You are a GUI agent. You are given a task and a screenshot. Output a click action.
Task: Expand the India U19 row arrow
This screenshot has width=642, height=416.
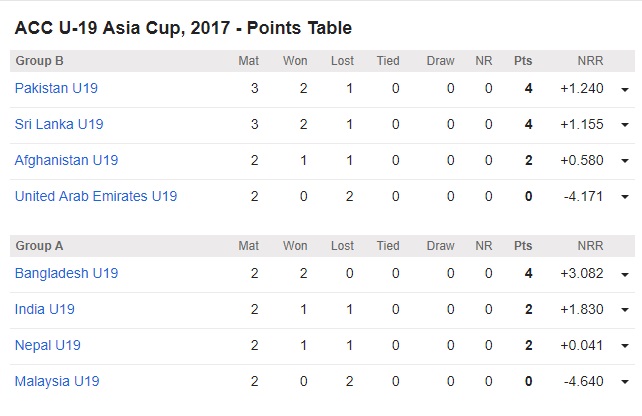tap(625, 310)
